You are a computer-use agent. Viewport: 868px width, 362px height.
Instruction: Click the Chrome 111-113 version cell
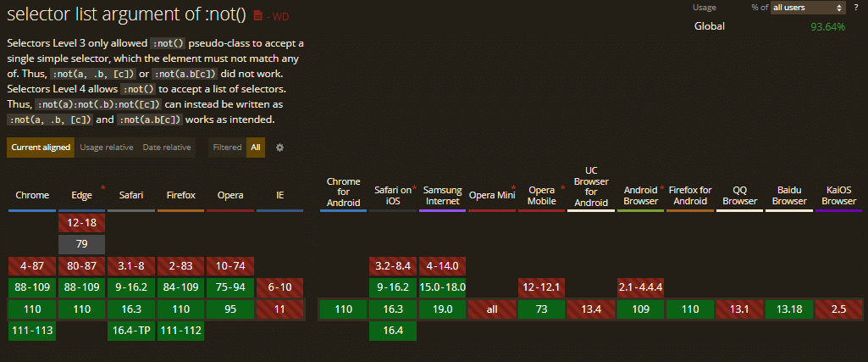point(32,331)
